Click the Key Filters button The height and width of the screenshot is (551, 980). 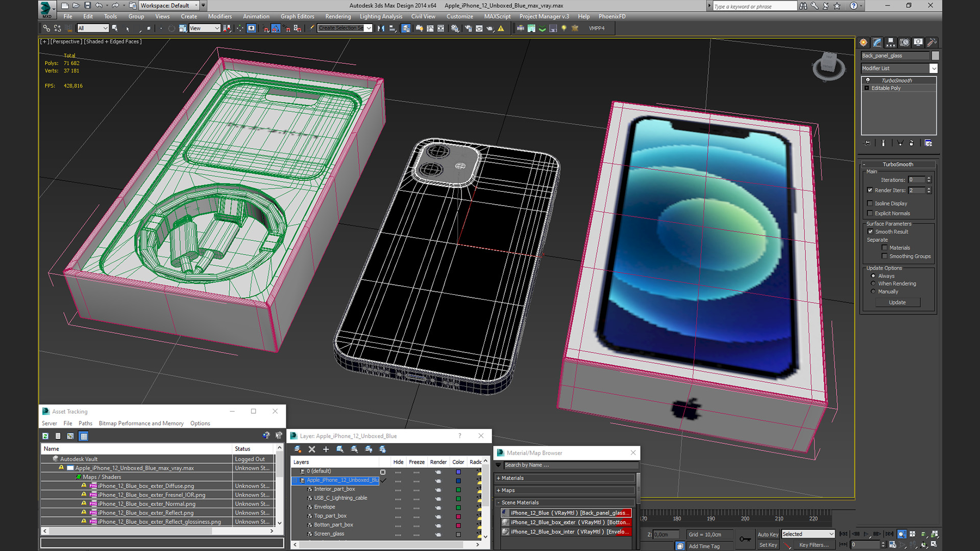point(814,545)
